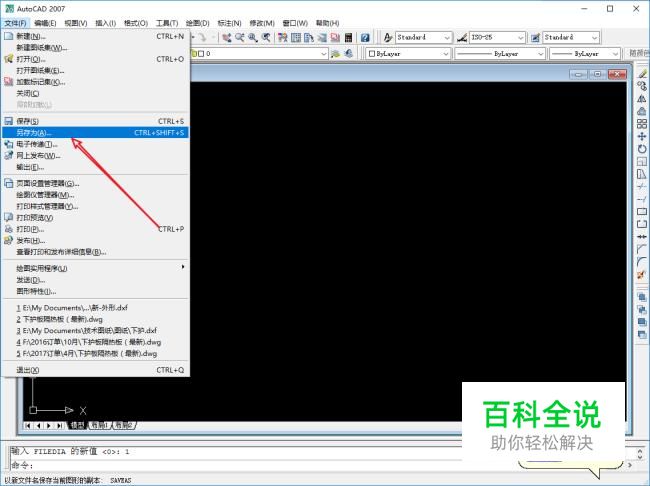Choose 打印(P)... menu entry

click(x=95, y=229)
